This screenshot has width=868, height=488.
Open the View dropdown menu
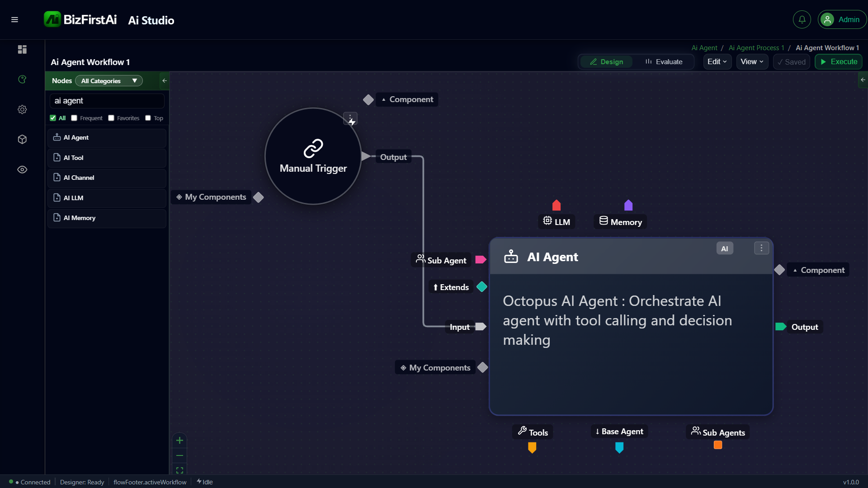[752, 62]
